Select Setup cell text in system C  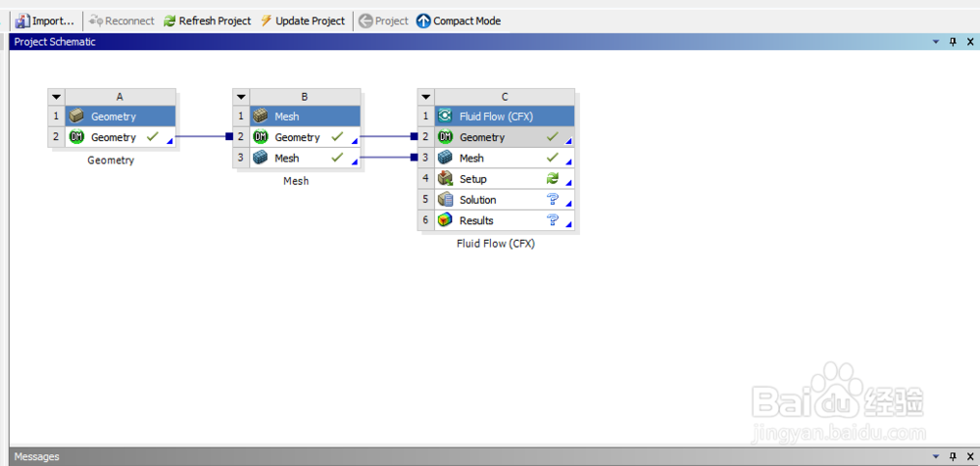click(x=473, y=178)
